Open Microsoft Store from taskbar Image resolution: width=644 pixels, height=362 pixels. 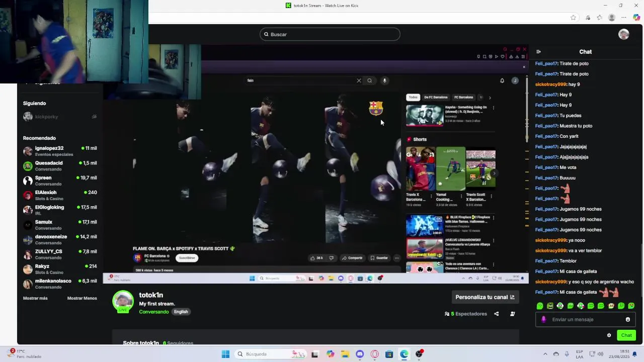tap(389, 354)
